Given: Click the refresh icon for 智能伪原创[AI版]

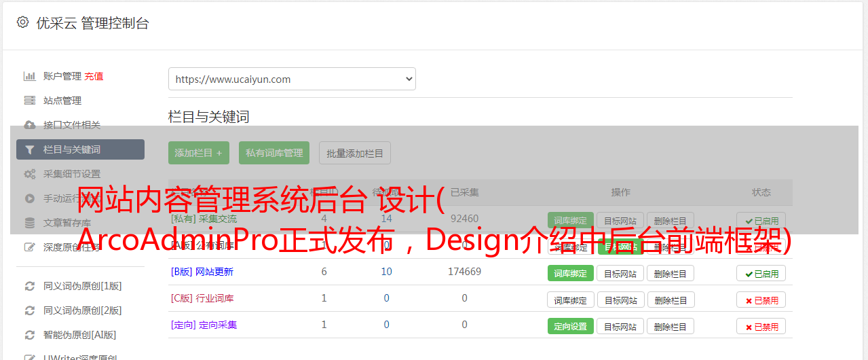Looking at the screenshot, I should pos(29,335).
